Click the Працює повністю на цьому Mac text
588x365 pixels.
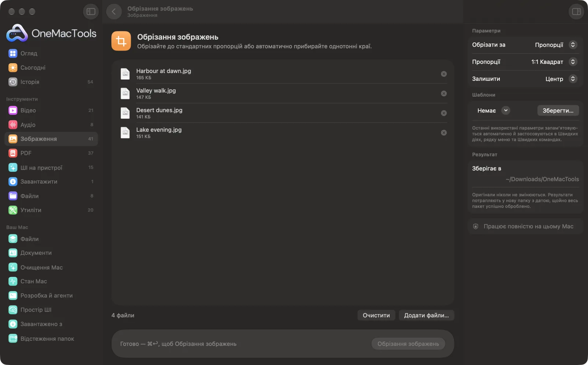[x=528, y=226]
